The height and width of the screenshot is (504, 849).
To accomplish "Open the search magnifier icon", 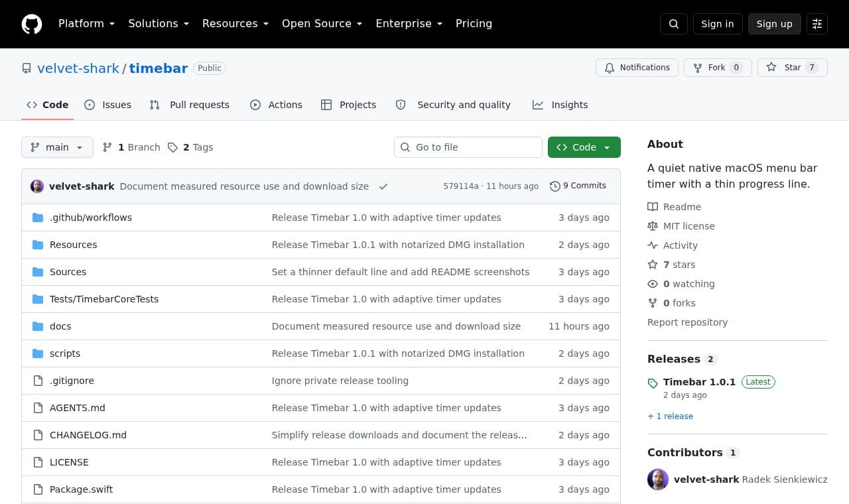I will coord(674,24).
